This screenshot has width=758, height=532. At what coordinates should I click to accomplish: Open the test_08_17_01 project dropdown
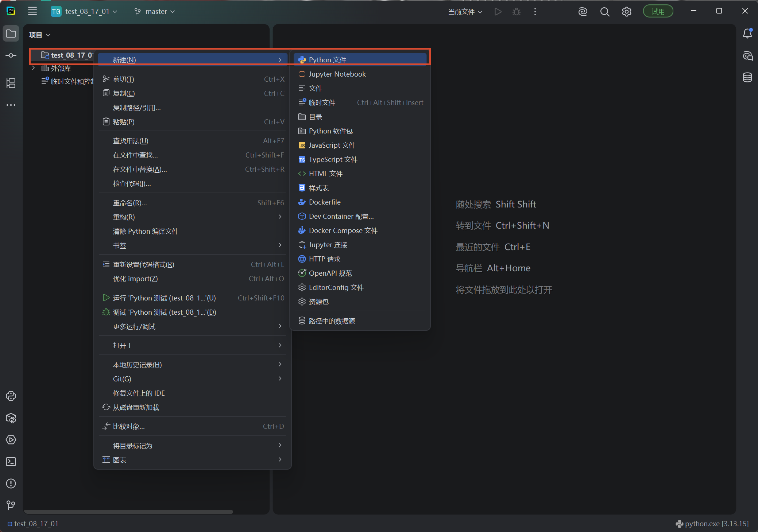pyautogui.click(x=84, y=11)
